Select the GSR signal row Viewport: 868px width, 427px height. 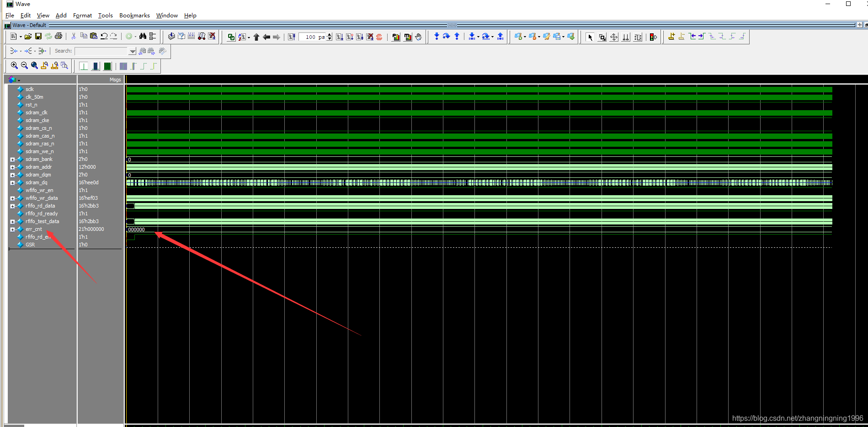tap(30, 245)
